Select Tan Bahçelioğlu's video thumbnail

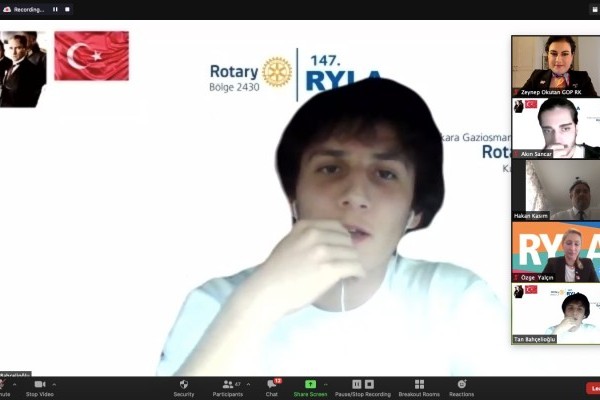(556, 314)
